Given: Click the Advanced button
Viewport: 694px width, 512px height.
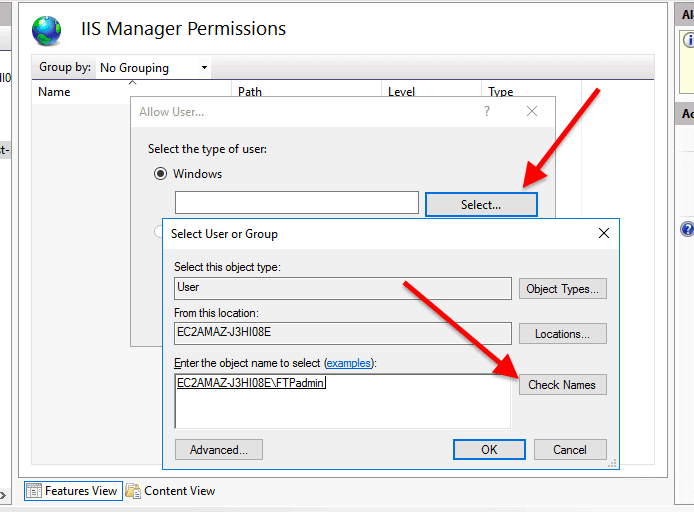Looking at the screenshot, I should tap(218, 450).
